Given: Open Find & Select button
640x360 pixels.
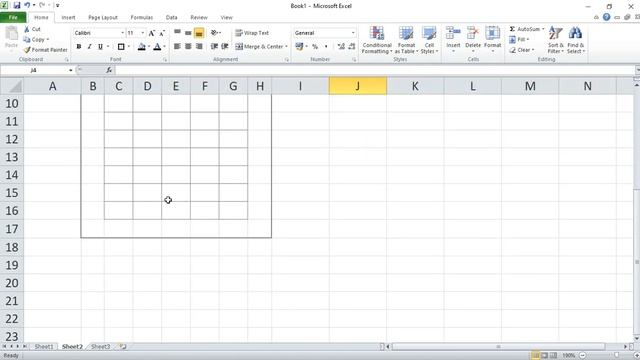Looking at the screenshot, I should coord(576,40).
